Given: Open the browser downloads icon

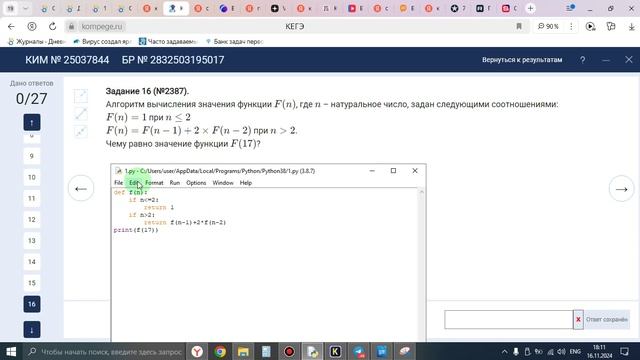Looking at the screenshot, I should 631,27.
